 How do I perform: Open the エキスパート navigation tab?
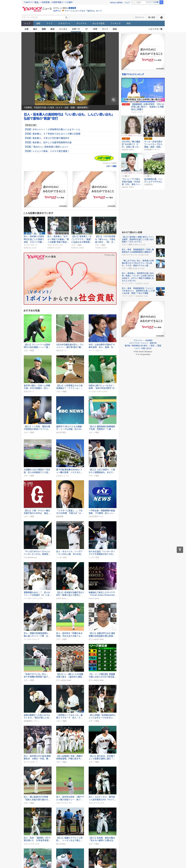tap(64, 24)
